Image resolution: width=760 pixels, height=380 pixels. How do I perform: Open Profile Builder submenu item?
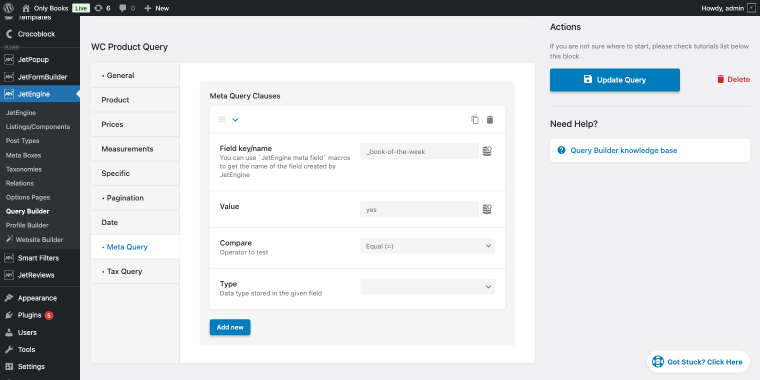point(27,225)
